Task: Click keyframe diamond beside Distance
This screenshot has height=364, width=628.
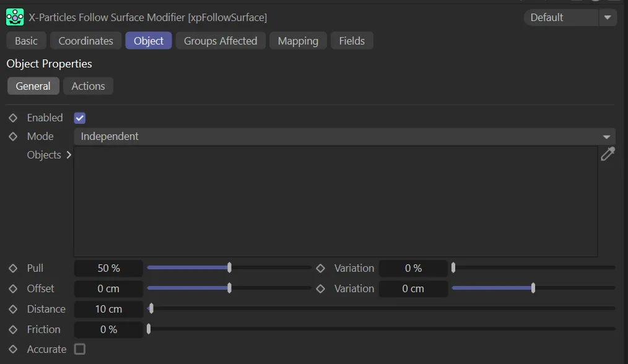Action: click(x=13, y=309)
